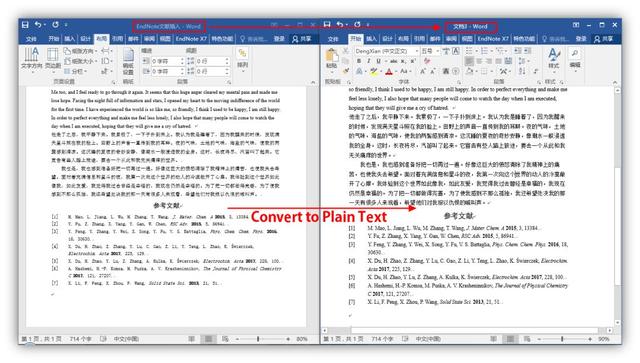Switch to Print Layout view in left status bar
640x363 pixels.
click(208, 339)
